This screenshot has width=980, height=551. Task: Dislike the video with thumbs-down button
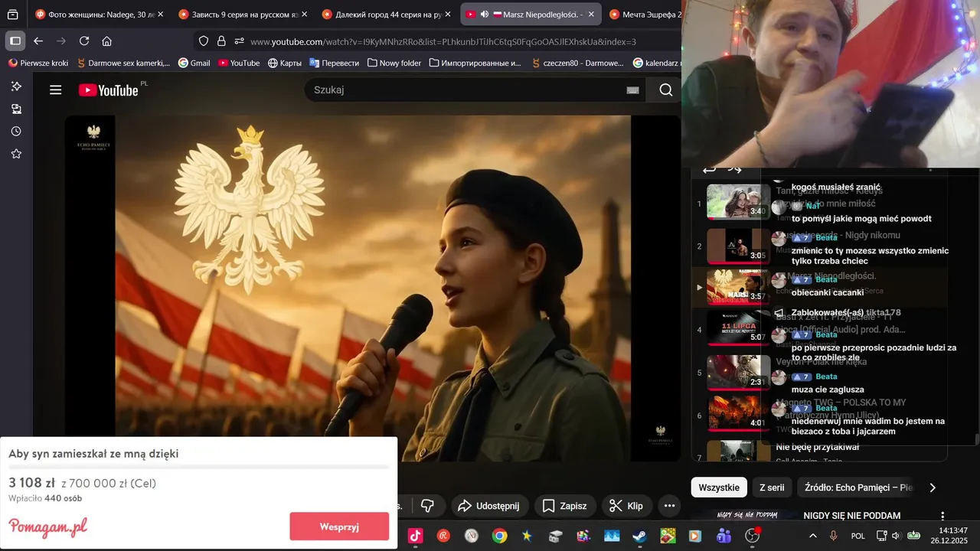tap(428, 506)
